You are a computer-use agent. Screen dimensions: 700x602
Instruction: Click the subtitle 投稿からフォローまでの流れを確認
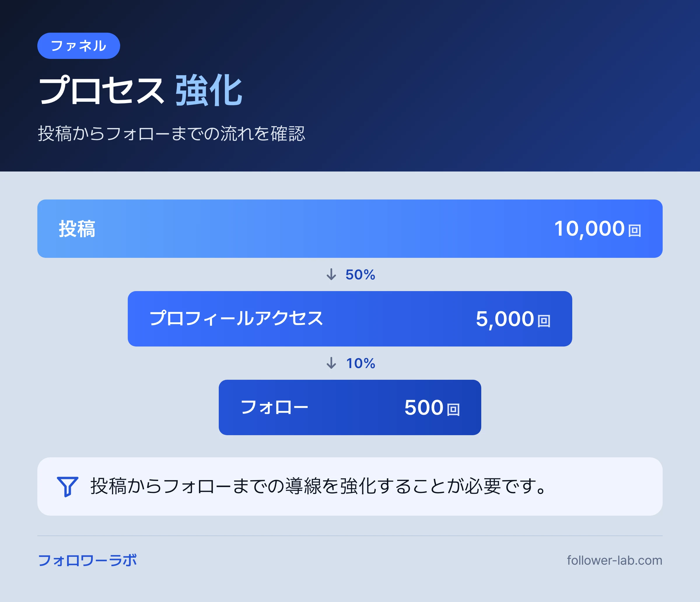point(171,134)
